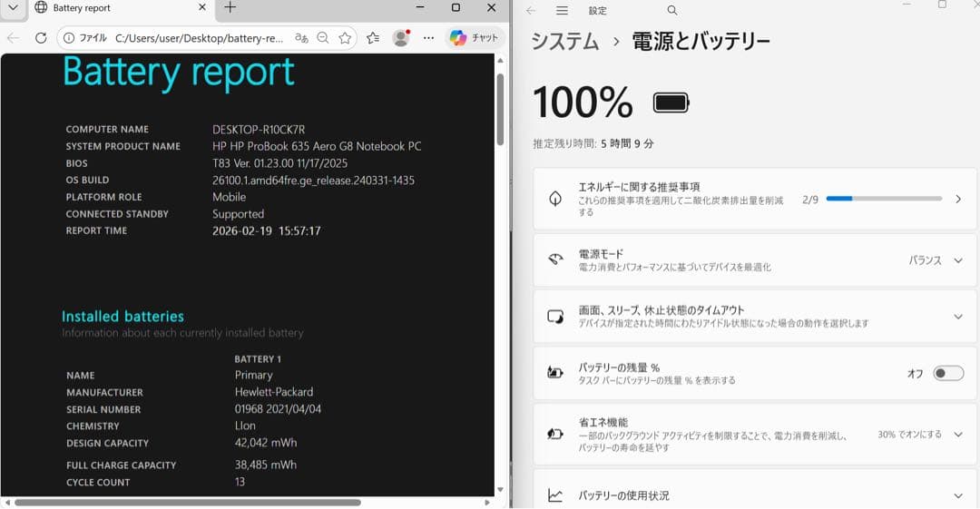Click the report time 2026-02-19 15:57:17
Screen dimensions: 980x509
click(x=266, y=230)
